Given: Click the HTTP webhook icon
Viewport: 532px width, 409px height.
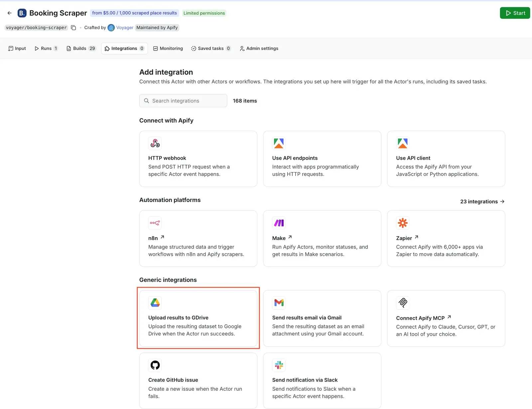Looking at the screenshot, I should tap(155, 143).
